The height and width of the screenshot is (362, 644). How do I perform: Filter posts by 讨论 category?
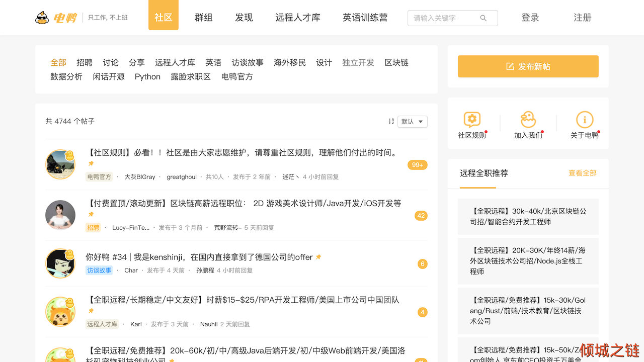111,62
